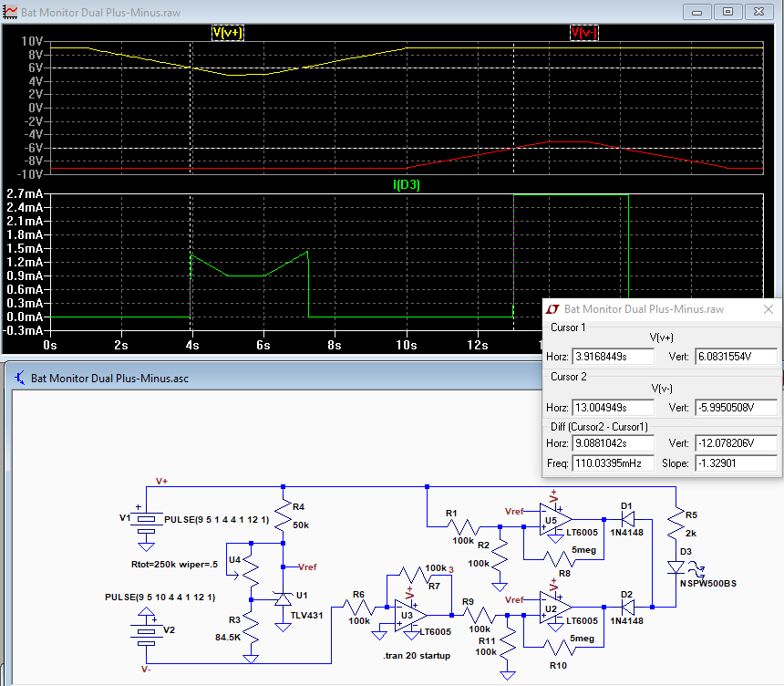Click the waveform window title icon
Screen dimensions: 784x686
pos(9,12)
